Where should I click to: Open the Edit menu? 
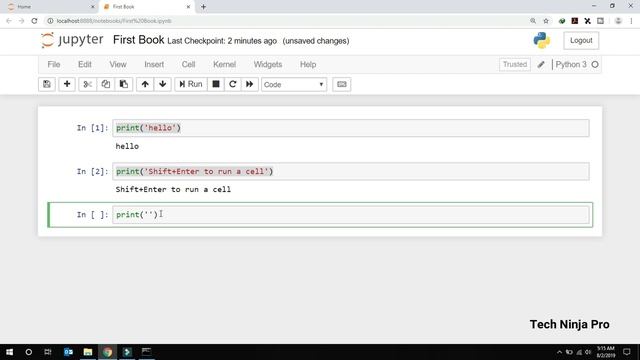84,64
